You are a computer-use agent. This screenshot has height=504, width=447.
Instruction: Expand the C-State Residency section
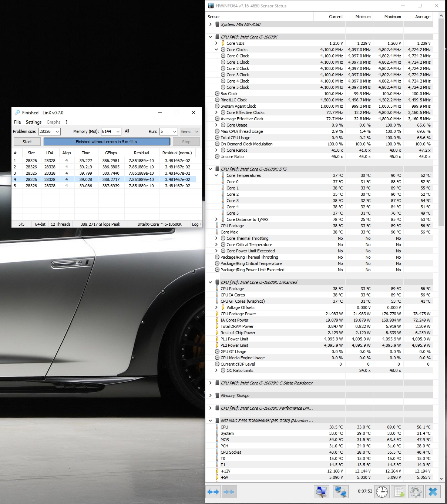tap(211, 383)
